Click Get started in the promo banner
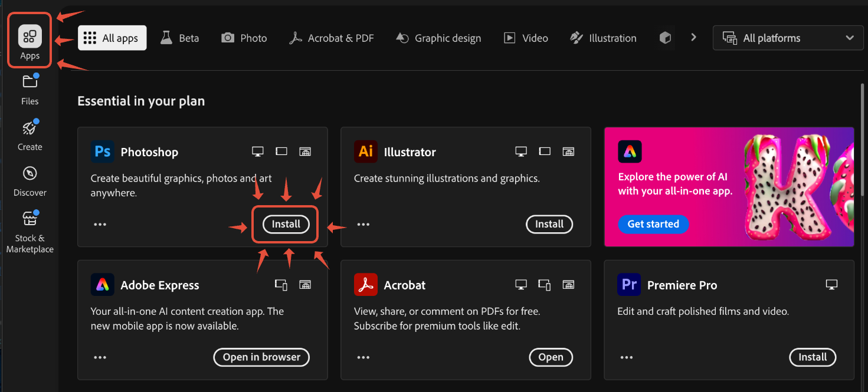The image size is (868, 392). pyautogui.click(x=653, y=224)
